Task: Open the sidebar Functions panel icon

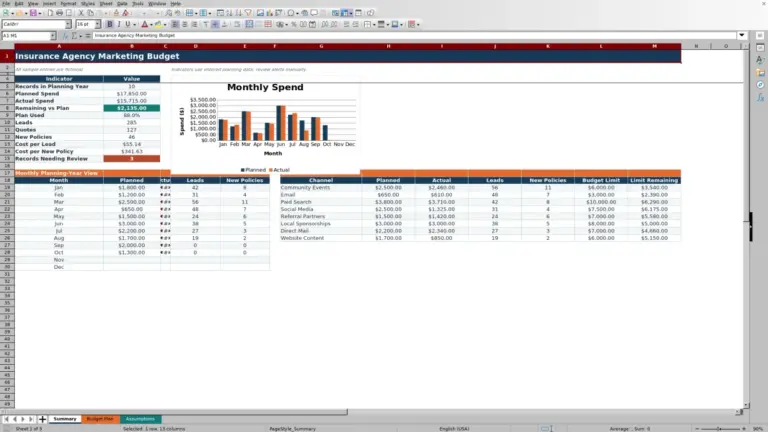Action: [x=760, y=97]
